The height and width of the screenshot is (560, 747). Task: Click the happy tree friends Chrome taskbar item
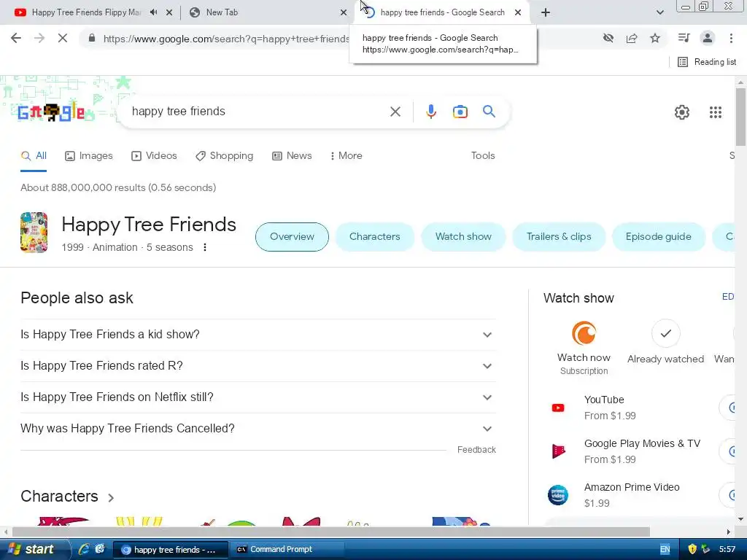(x=171, y=550)
